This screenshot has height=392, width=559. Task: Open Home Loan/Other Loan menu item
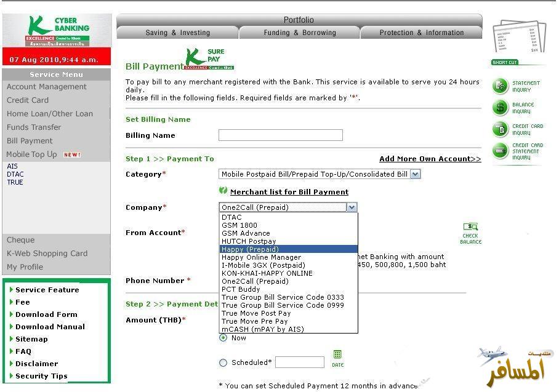pyautogui.click(x=49, y=114)
